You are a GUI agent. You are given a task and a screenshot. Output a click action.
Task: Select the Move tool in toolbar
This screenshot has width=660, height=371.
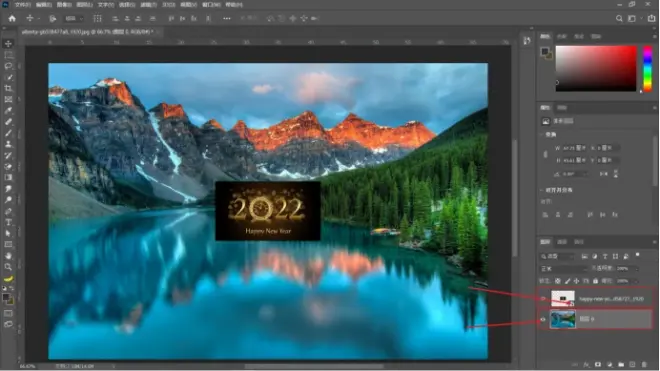click(x=8, y=44)
